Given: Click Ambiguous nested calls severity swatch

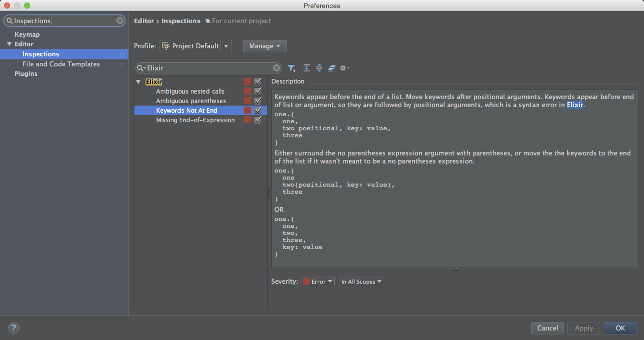Looking at the screenshot, I should coord(247,91).
